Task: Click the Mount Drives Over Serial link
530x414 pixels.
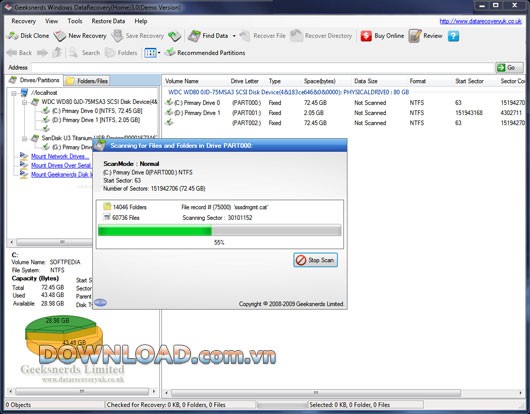Action: pos(61,165)
